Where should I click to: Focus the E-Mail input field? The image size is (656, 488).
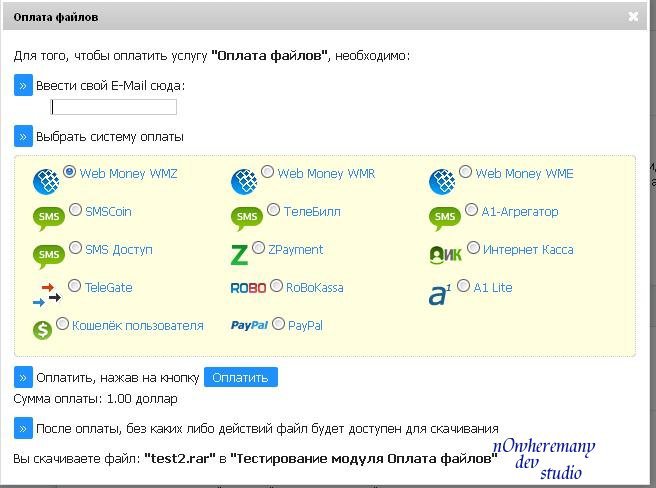pyautogui.click(x=113, y=107)
